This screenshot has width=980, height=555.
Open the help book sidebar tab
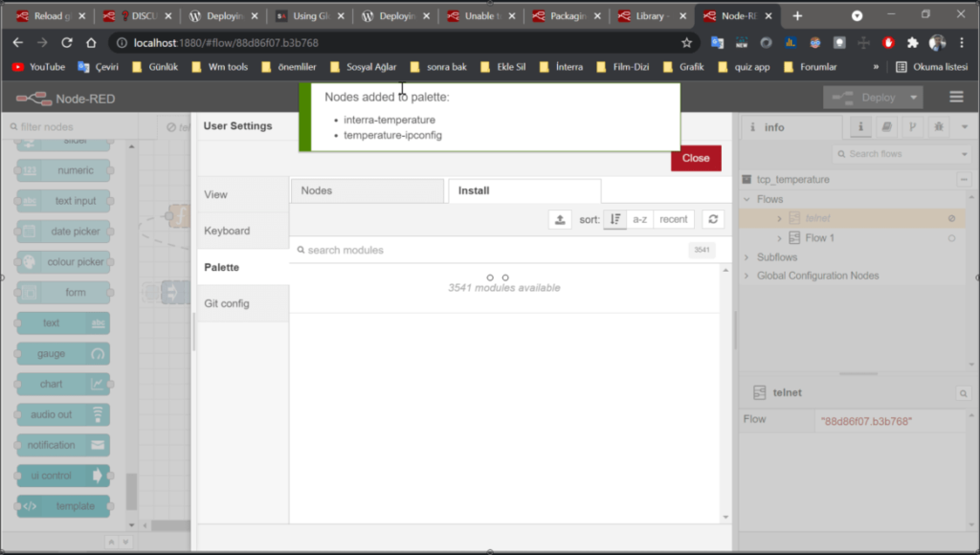(x=886, y=127)
